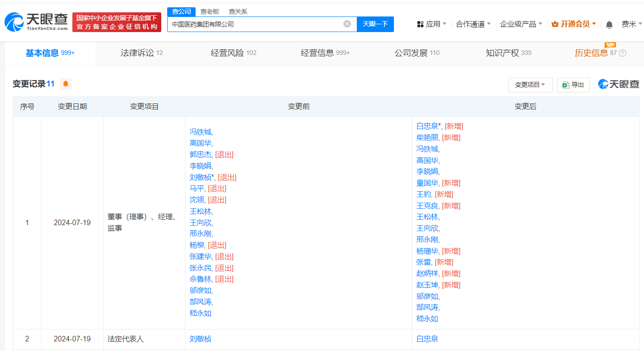Image resolution: width=644 pixels, height=351 pixels.
Task: Click the question mark icon beside 历史信息
Action: point(622,54)
